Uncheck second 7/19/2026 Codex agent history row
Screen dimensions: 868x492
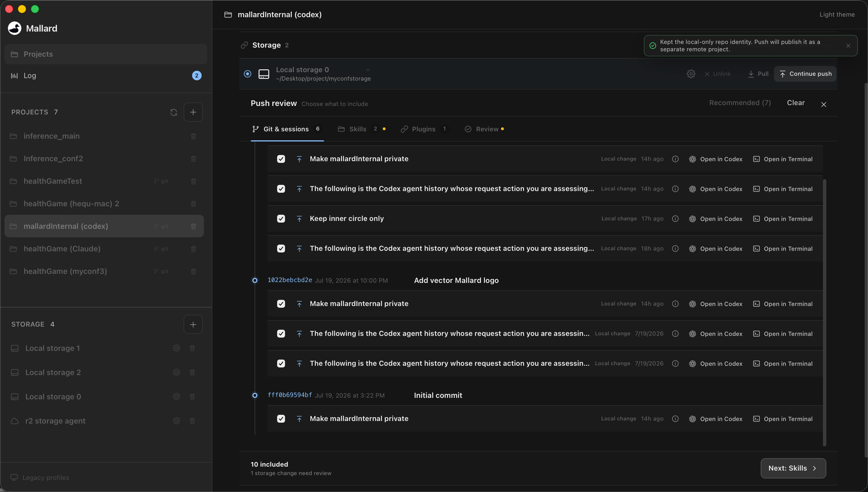(281, 364)
